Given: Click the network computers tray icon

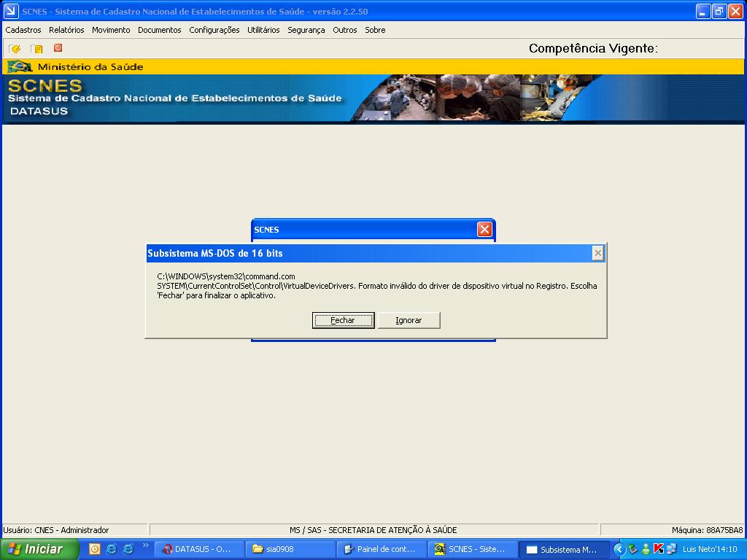Looking at the screenshot, I should coord(672,549).
